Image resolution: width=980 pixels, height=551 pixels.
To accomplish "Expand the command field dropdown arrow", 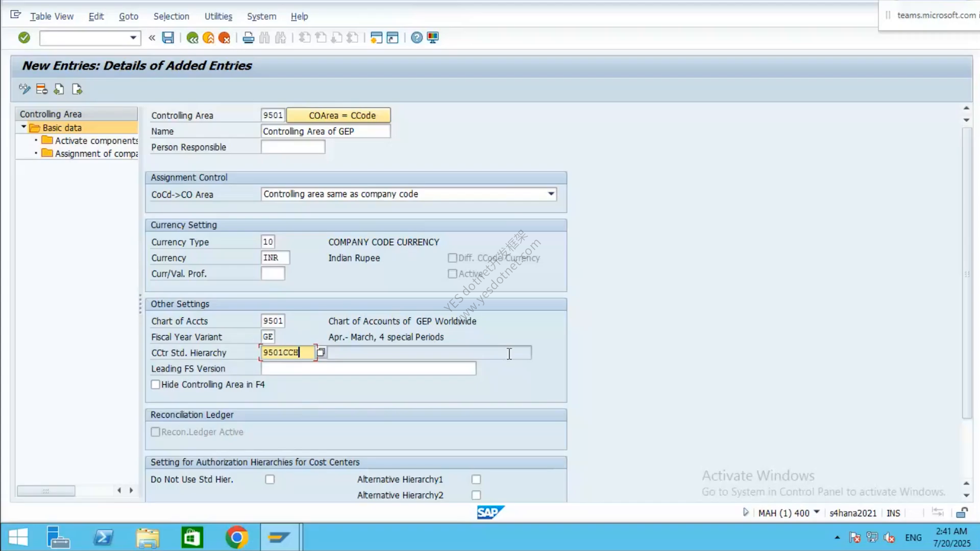I will pyautogui.click(x=133, y=38).
